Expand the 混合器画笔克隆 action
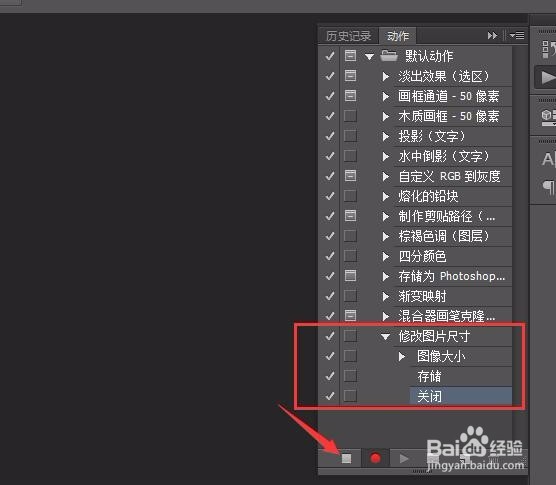The height and width of the screenshot is (485, 556). (x=386, y=316)
